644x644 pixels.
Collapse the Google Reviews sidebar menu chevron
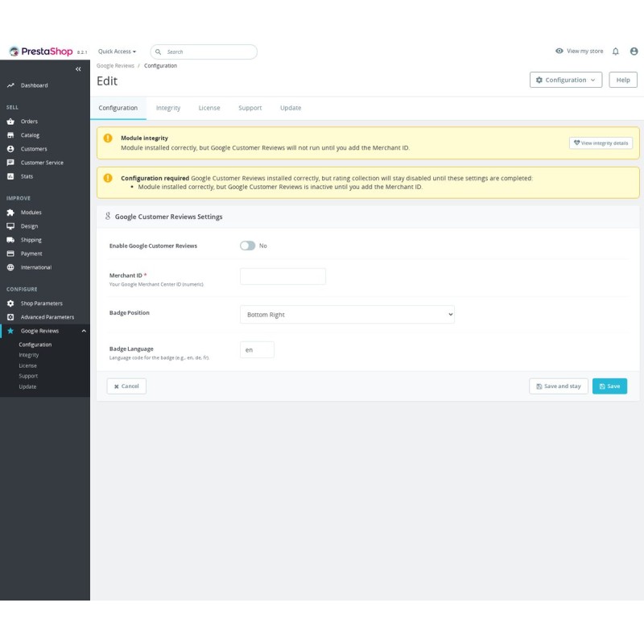click(x=84, y=331)
